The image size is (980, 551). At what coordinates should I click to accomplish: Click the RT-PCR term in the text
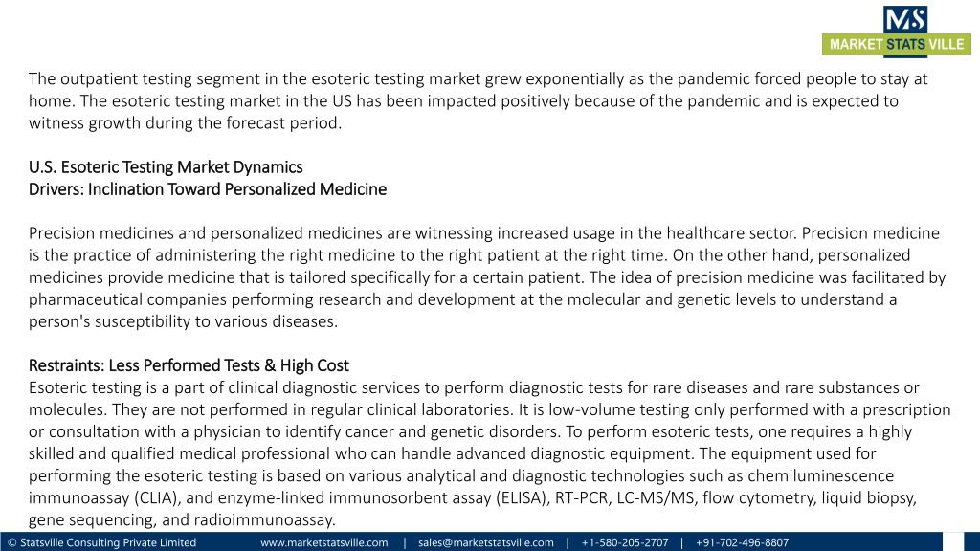[x=581, y=497]
